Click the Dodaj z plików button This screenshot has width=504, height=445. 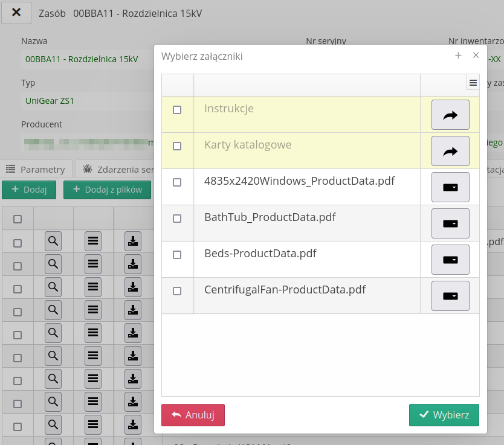[x=107, y=190]
